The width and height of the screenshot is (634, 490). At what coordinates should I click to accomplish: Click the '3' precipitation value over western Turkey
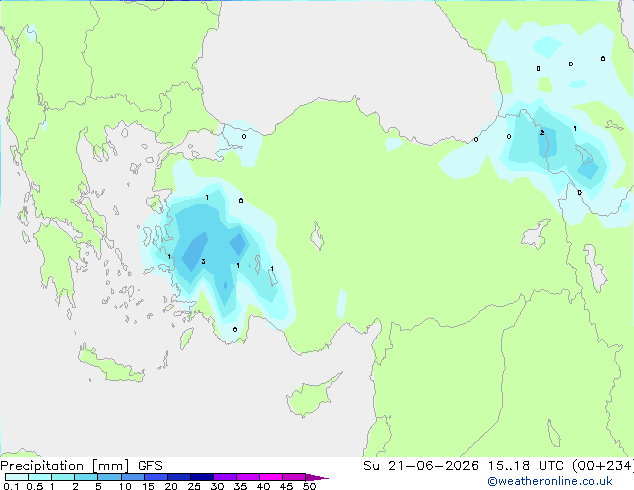pyautogui.click(x=203, y=262)
